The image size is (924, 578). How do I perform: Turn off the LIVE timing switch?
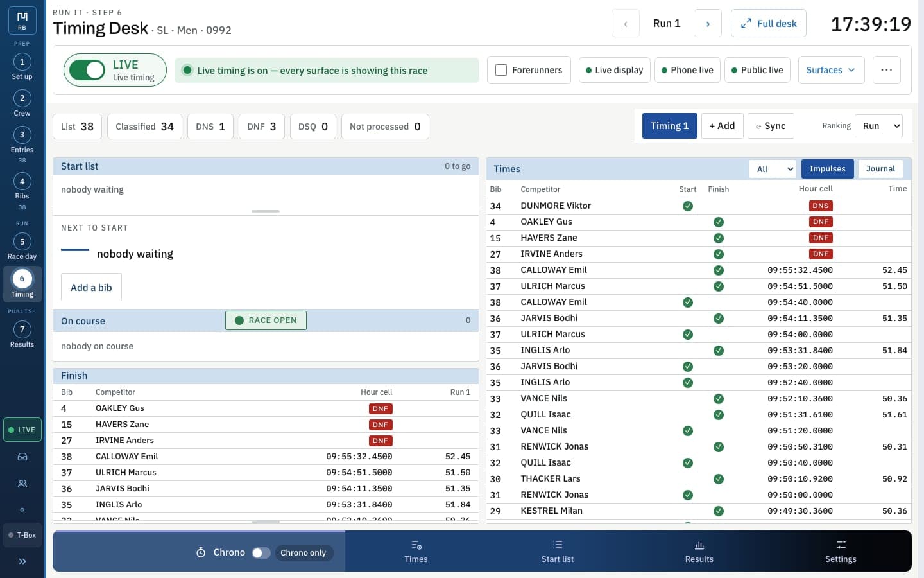[x=87, y=70]
